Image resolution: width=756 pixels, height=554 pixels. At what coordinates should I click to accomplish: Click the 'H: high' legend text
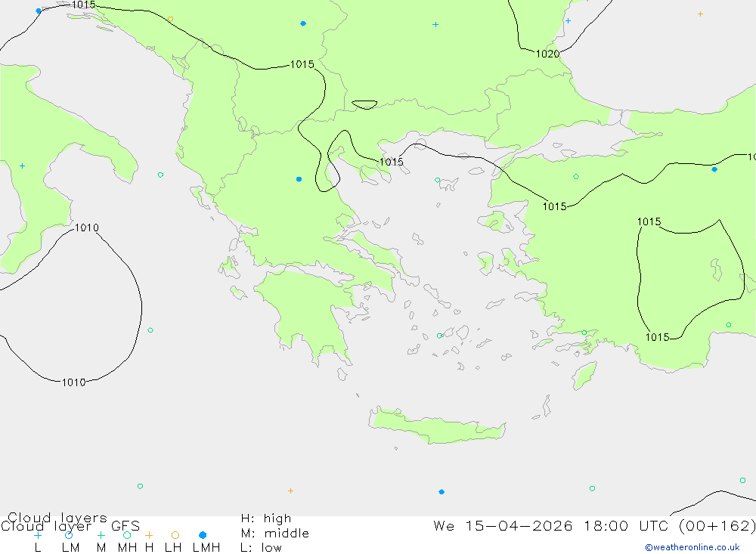(x=265, y=518)
